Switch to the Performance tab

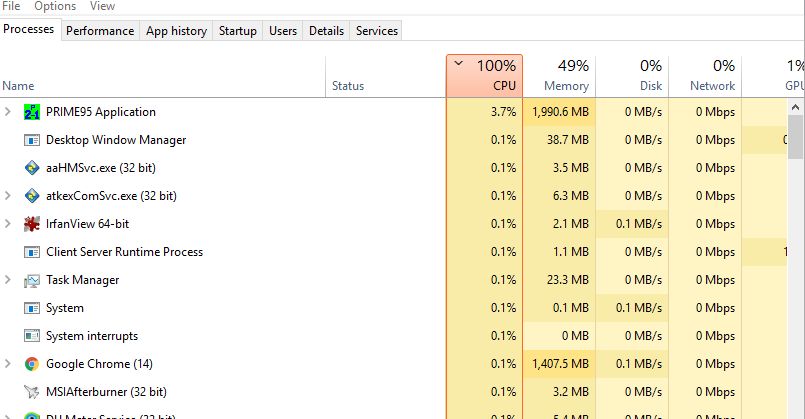click(100, 31)
